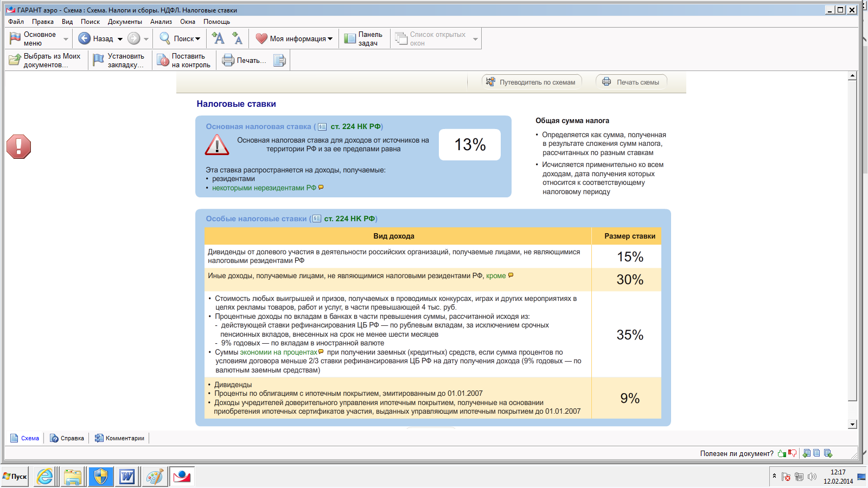Click document icon next to Основная налоговая ставка

(322, 127)
